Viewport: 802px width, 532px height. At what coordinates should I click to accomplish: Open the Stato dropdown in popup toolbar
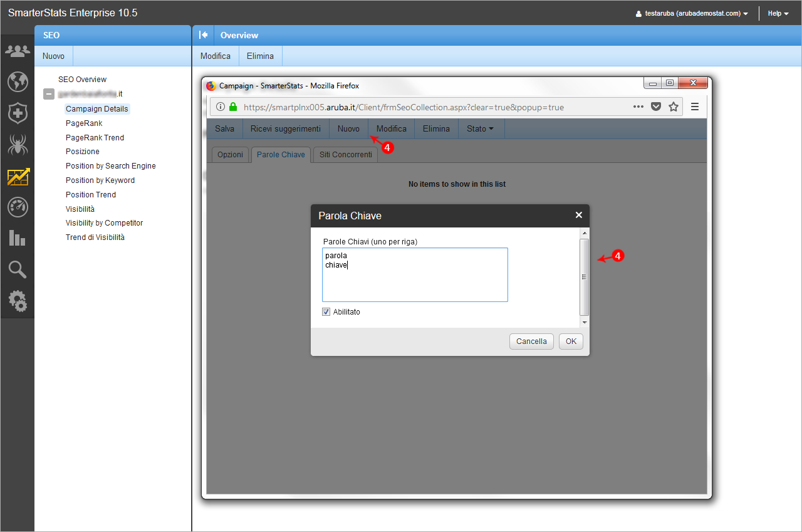click(480, 128)
